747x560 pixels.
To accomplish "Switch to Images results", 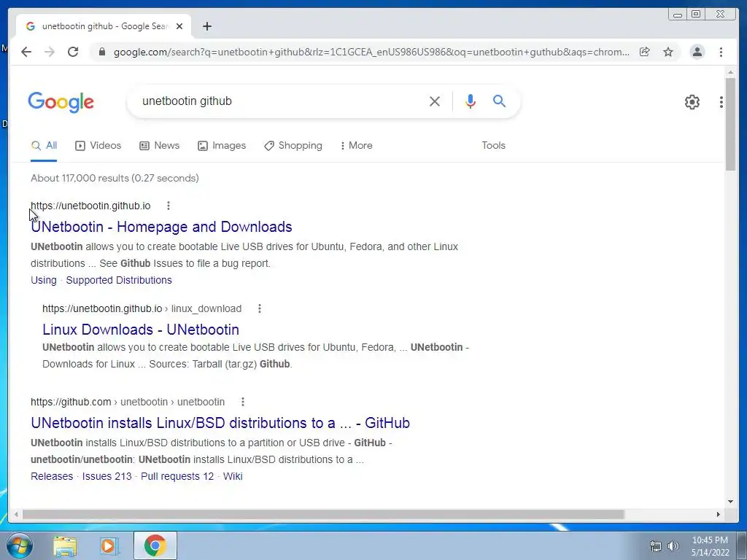I will pos(222,146).
